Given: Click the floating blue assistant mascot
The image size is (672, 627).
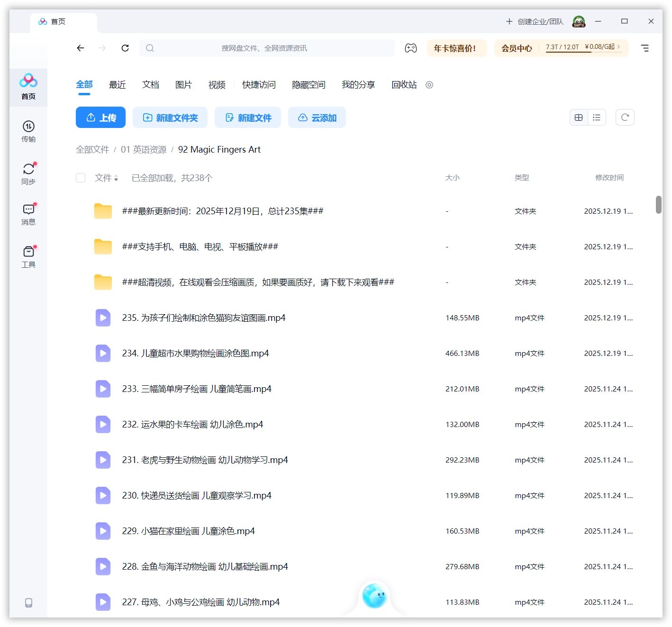Looking at the screenshot, I should [374, 596].
